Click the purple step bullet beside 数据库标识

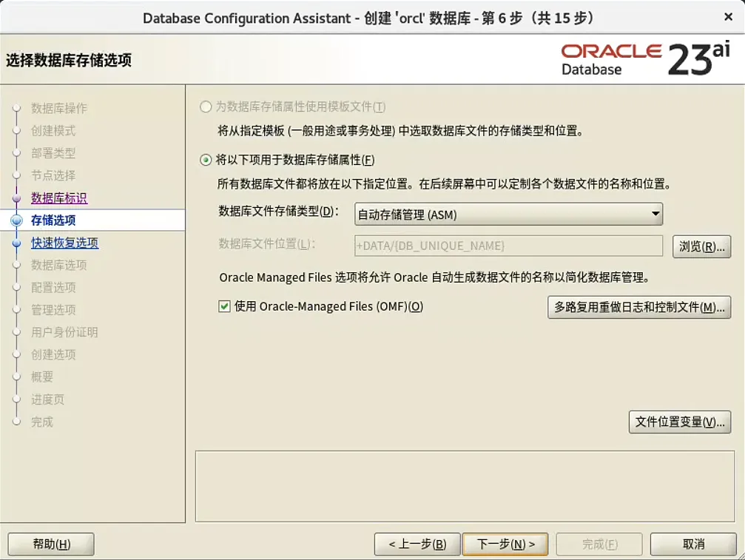coord(16,198)
